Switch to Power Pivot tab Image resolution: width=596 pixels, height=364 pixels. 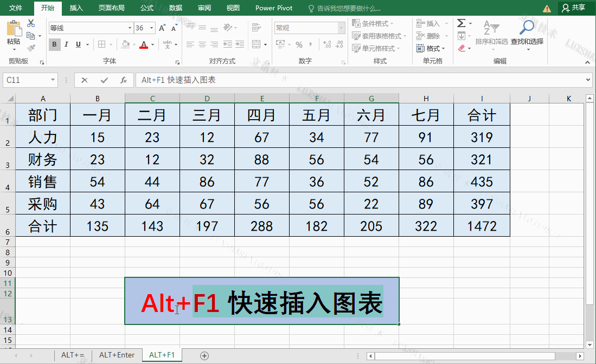pyautogui.click(x=274, y=8)
